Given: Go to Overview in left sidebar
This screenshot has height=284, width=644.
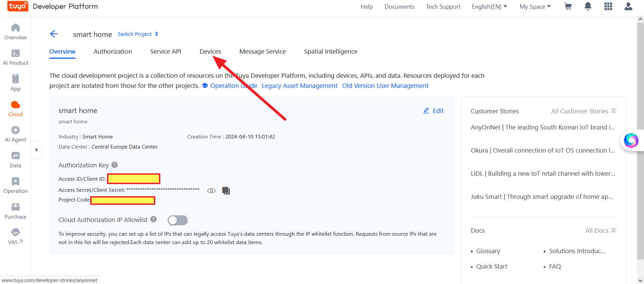Looking at the screenshot, I should [x=15, y=32].
